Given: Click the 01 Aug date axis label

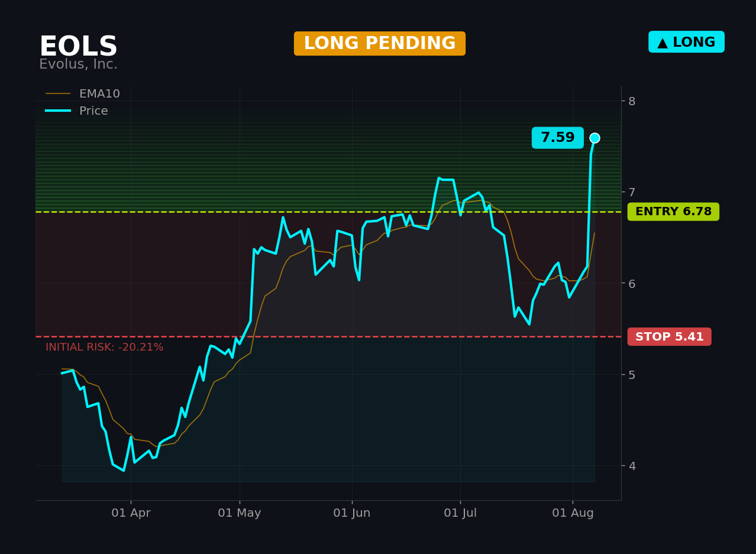Looking at the screenshot, I should pos(573,513).
